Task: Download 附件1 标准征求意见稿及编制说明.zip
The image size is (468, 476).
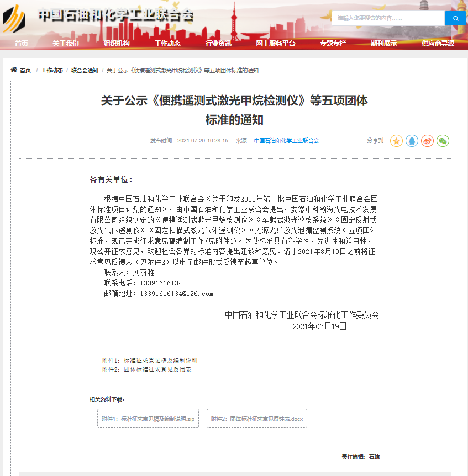Action: pyautogui.click(x=148, y=419)
